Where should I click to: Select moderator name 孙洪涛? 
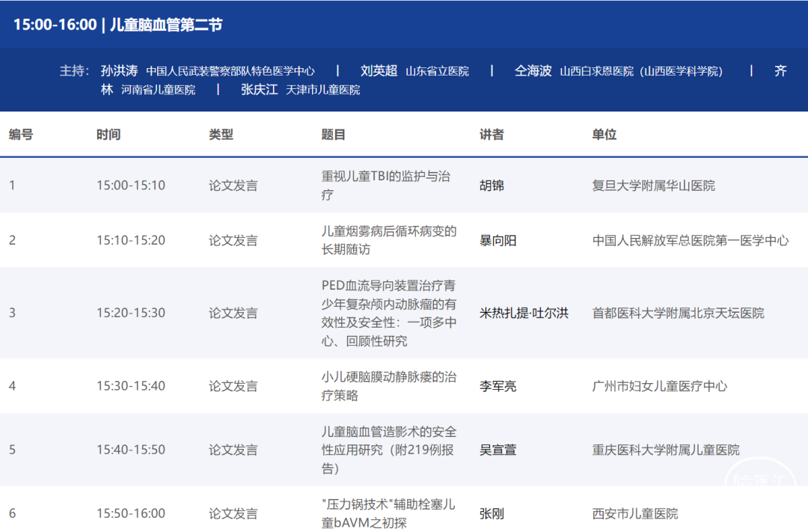[x=120, y=71]
